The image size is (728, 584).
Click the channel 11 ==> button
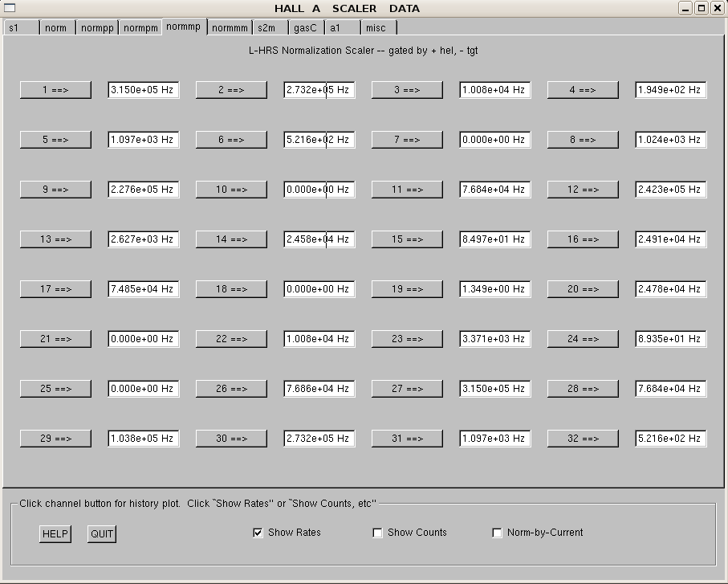(x=407, y=190)
